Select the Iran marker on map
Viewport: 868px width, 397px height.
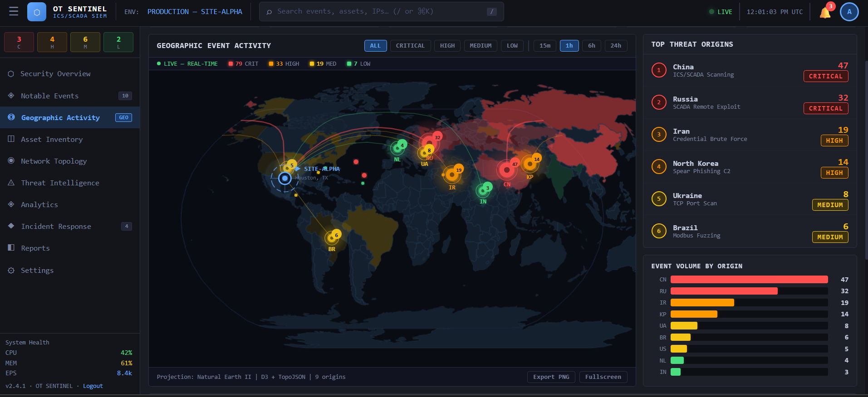[451, 174]
